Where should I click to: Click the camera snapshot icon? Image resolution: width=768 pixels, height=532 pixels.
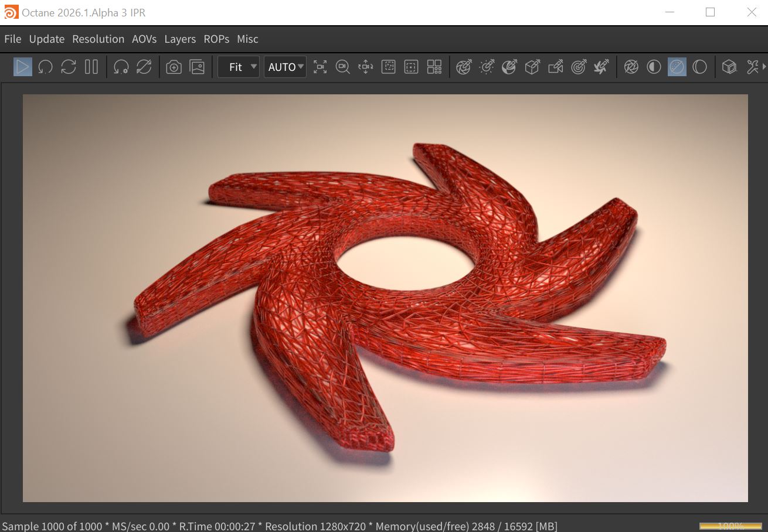pos(174,67)
